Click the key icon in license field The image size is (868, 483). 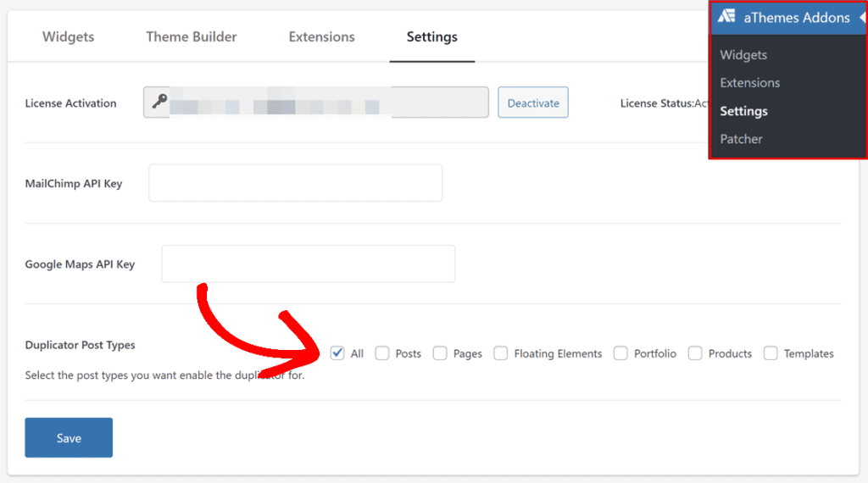(159, 103)
